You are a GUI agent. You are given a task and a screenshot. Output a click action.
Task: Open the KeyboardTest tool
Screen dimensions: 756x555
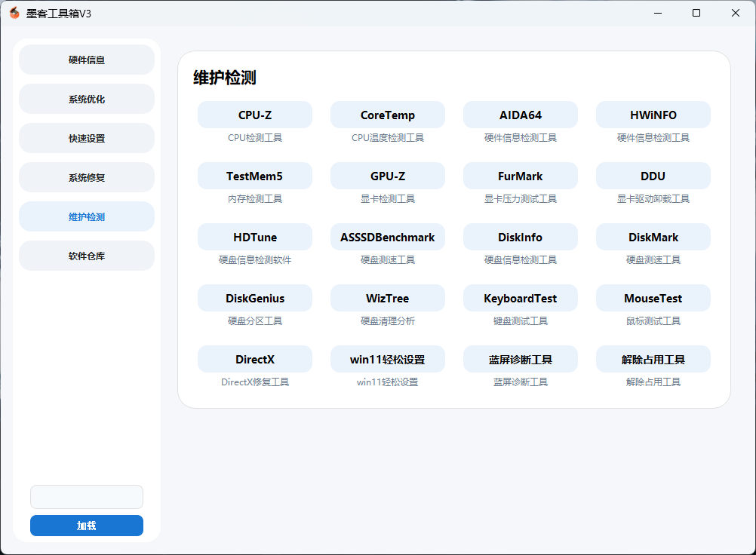pos(520,298)
